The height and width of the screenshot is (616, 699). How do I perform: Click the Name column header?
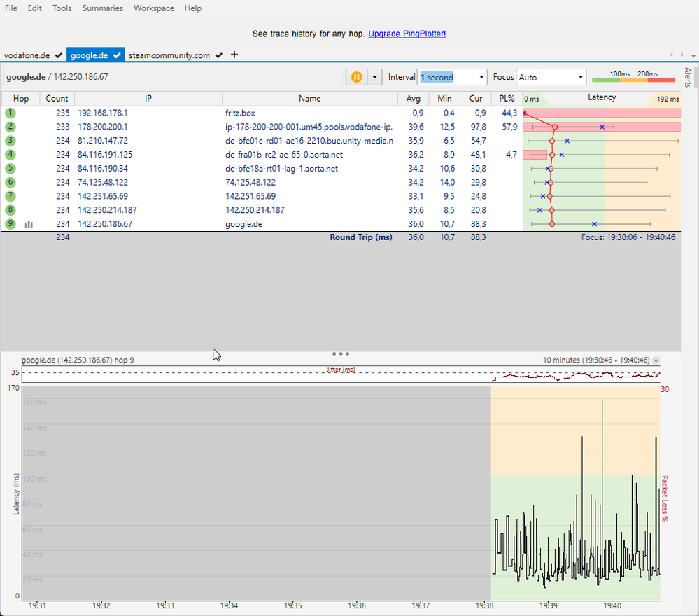pos(310,99)
